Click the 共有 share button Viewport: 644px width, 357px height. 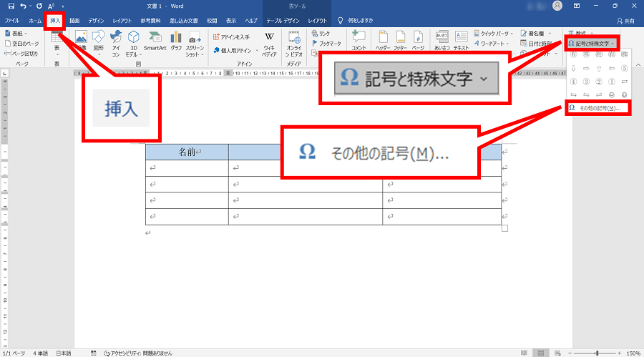(625, 21)
